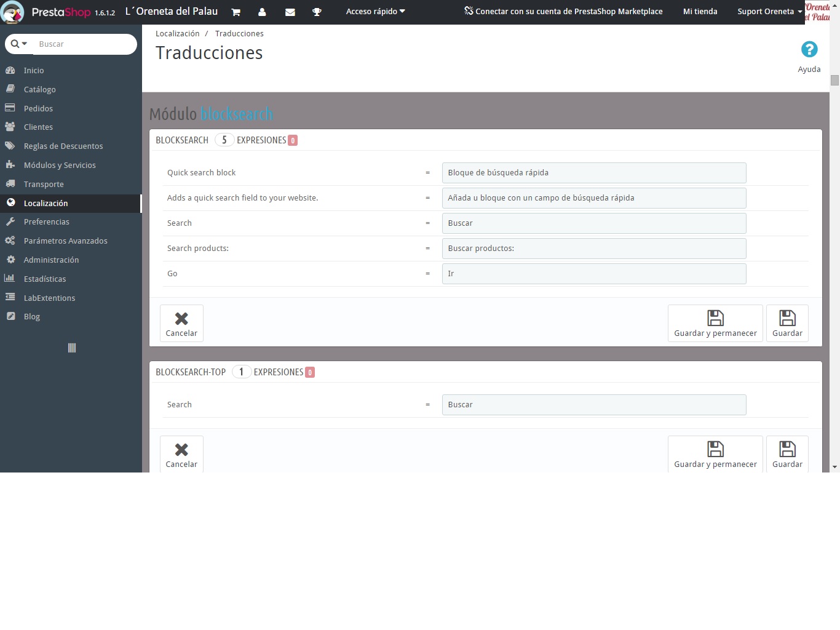This screenshot has height=630, width=840.
Task: Click Guardar y permanecer in BLOCKSEARCH-TOP panel
Action: [x=715, y=454]
